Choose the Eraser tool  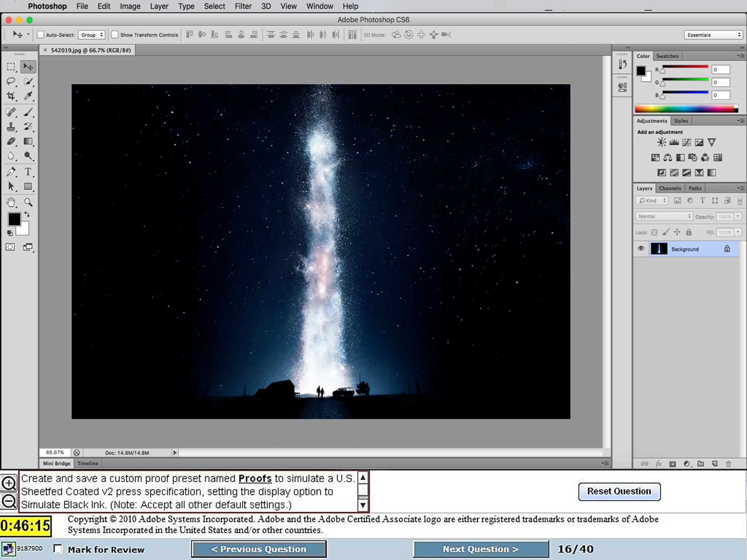click(11, 142)
